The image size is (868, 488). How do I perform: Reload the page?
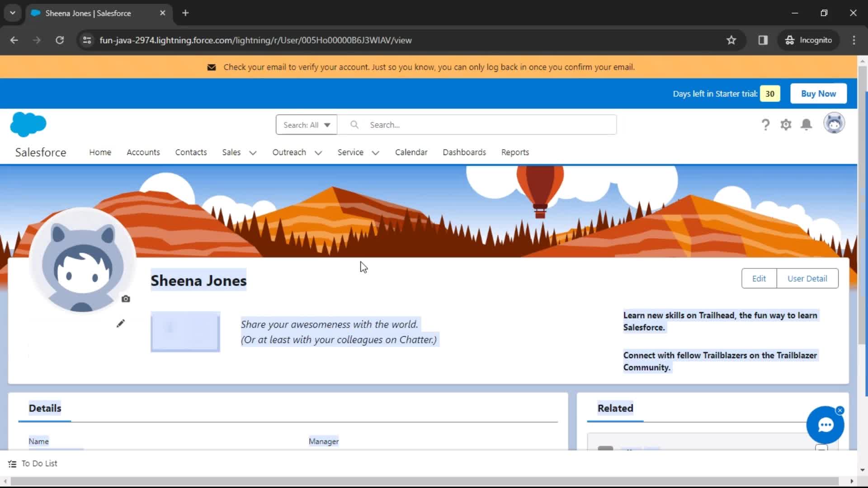pyautogui.click(x=60, y=40)
